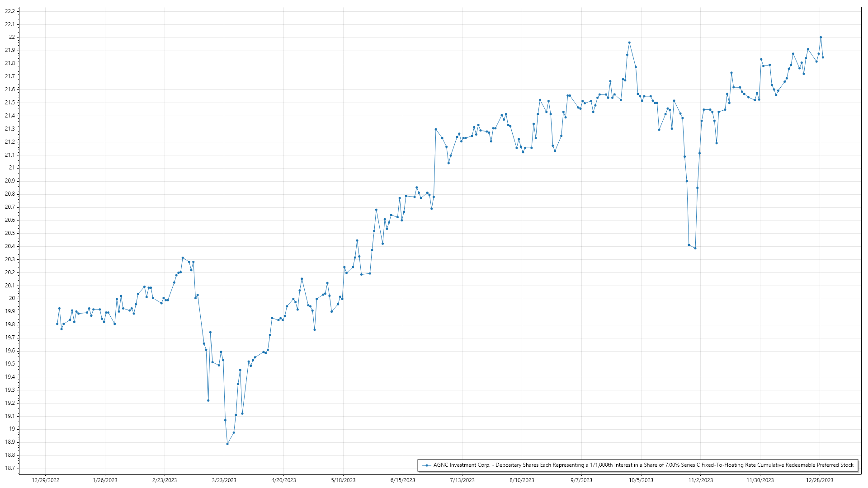
Task: Click the 22.2 y-axis value label
Action: 9,11
